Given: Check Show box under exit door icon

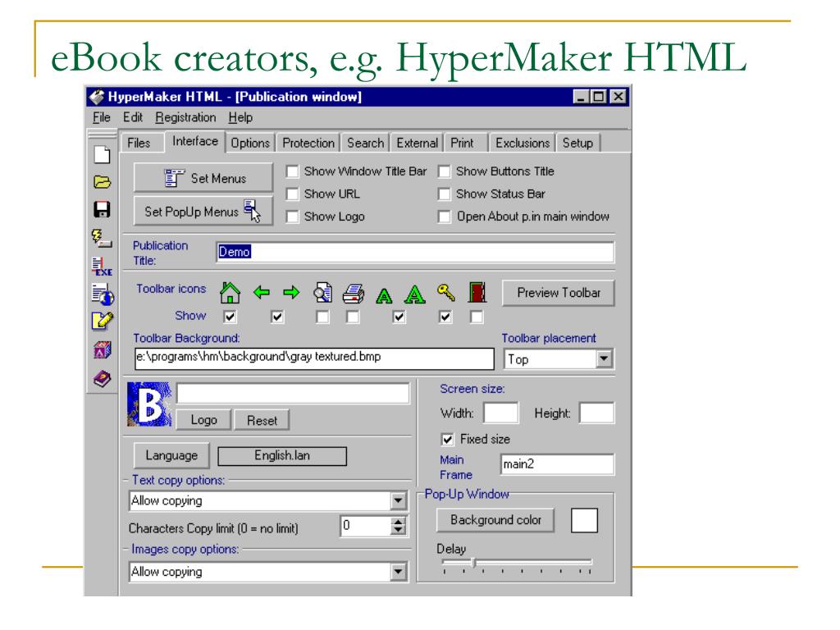Looking at the screenshot, I should click(x=477, y=317).
